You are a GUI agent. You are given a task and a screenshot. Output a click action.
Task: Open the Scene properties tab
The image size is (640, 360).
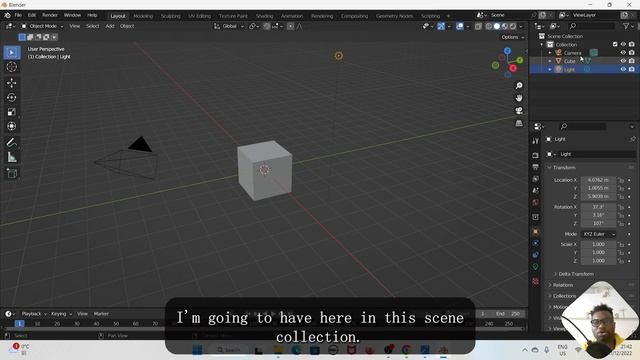pyautogui.click(x=536, y=191)
